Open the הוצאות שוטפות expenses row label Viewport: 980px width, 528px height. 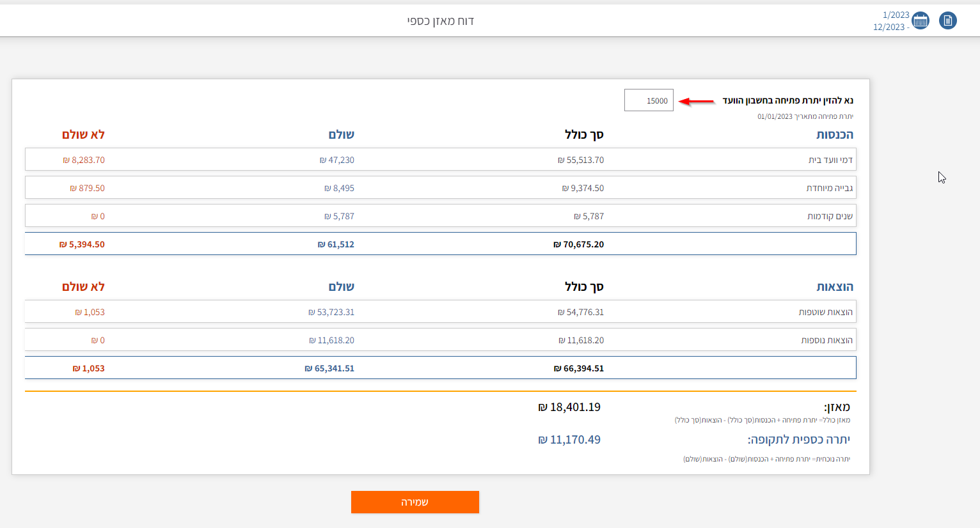(825, 312)
